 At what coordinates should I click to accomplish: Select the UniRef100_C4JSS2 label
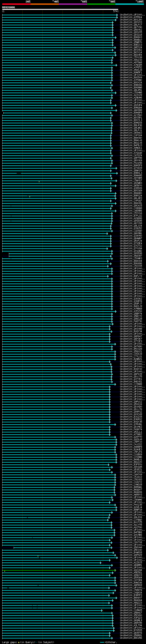point(131,445)
